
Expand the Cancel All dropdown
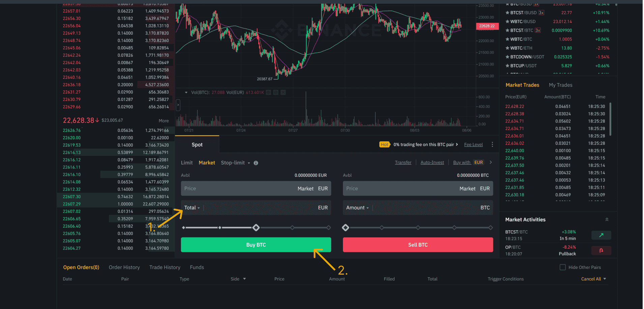click(x=605, y=279)
